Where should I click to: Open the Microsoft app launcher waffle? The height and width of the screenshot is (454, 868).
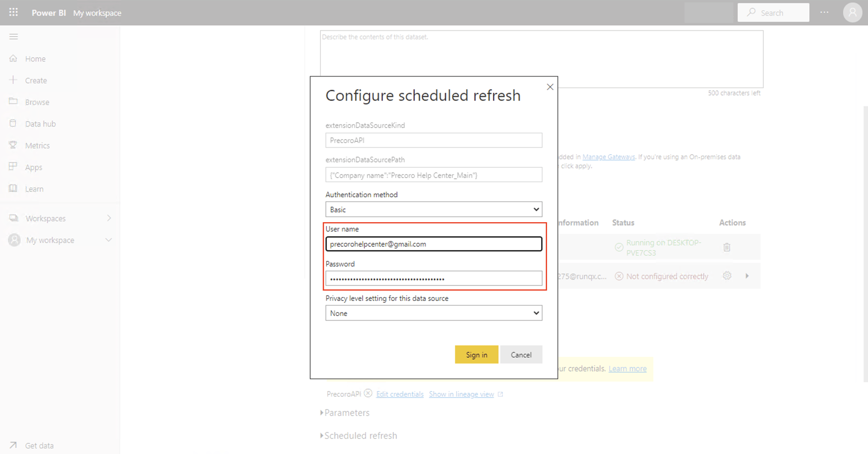coord(13,12)
